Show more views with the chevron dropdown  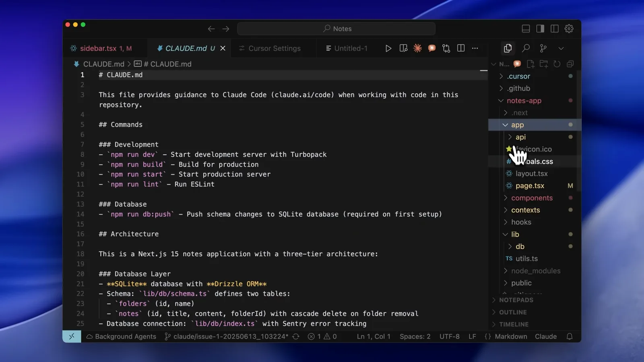[x=561, y=48]
